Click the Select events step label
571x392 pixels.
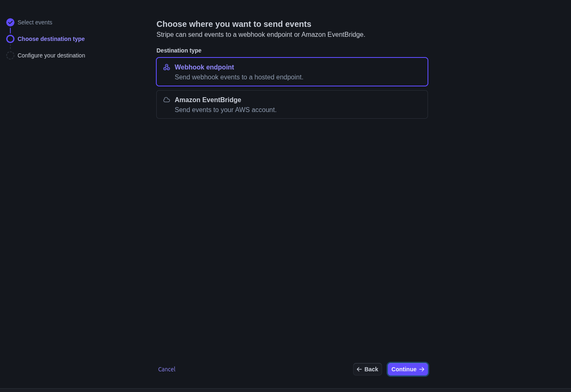click(35, 22)
